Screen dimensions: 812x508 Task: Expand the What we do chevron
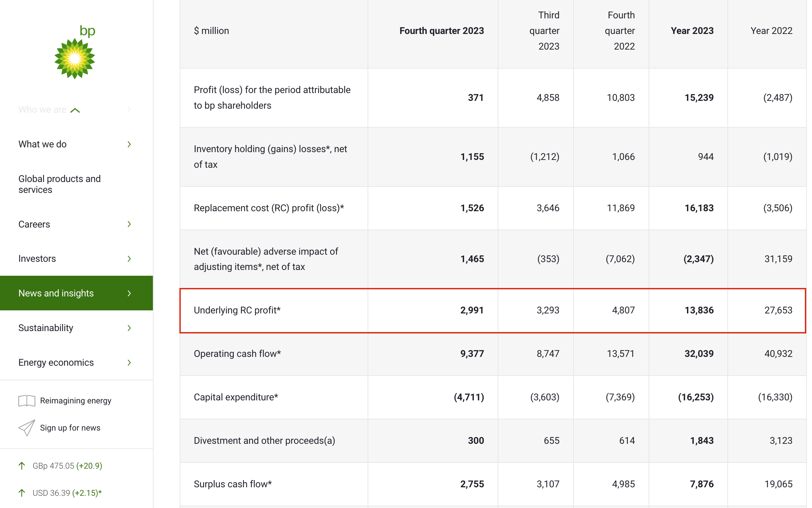129,144
